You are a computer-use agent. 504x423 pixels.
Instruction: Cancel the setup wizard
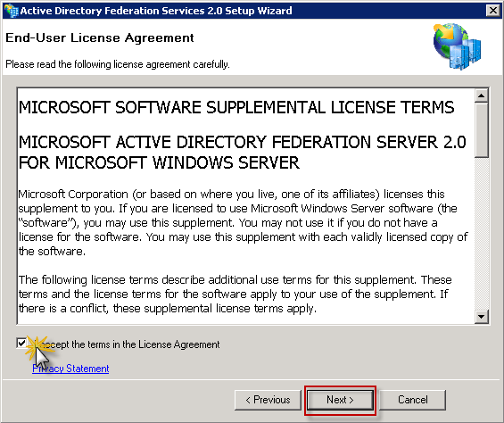tap(413, 400)
